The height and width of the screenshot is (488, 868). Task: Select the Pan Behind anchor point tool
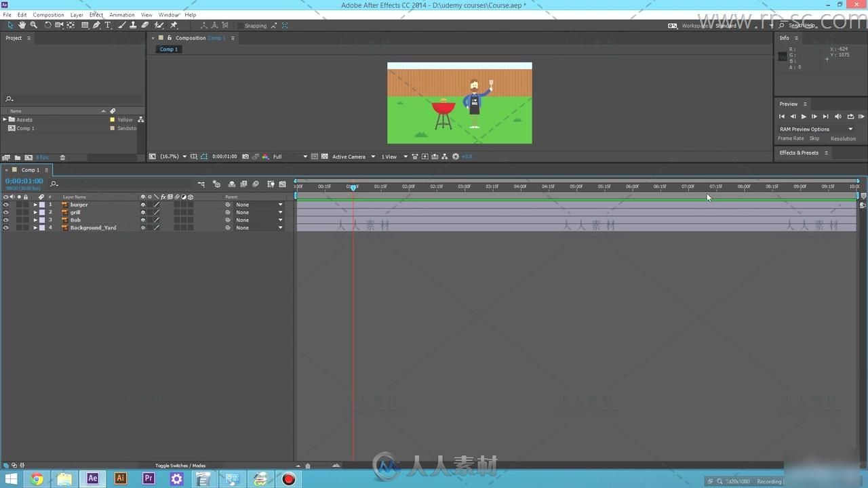(71, 25)
